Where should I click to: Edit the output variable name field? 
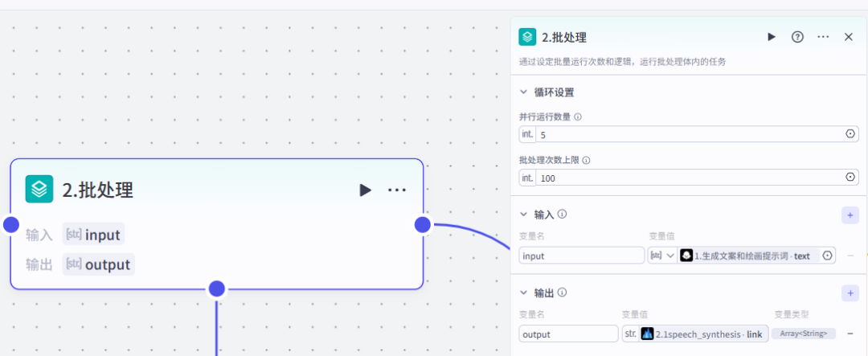pos(568,334)
